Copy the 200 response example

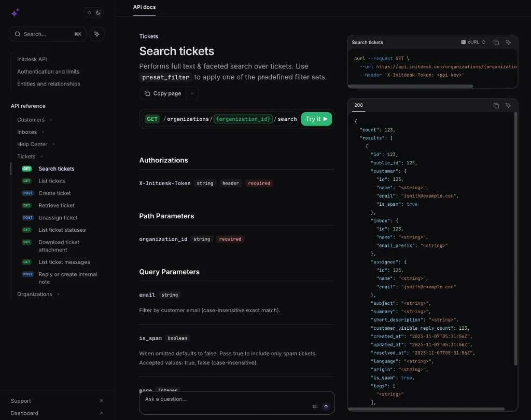496,105
